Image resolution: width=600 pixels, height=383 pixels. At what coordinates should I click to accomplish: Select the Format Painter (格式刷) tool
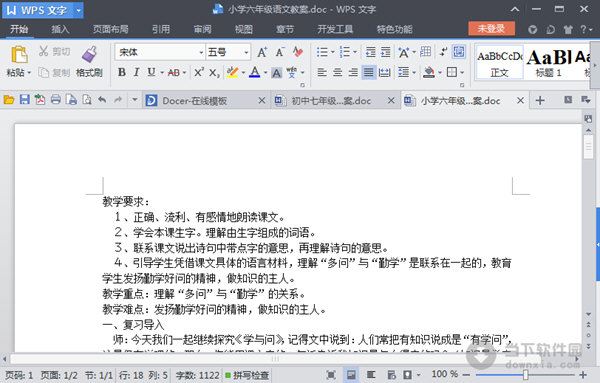click(89, 62)
